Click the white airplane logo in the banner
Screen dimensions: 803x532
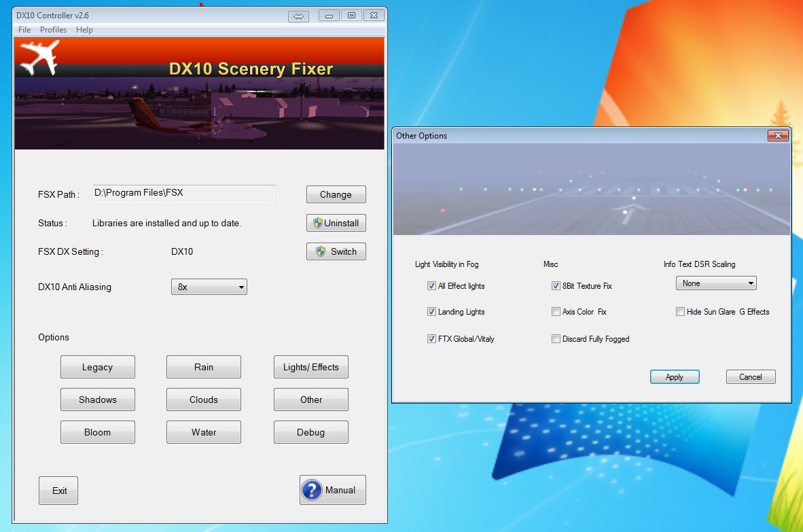tap(40, 58)
